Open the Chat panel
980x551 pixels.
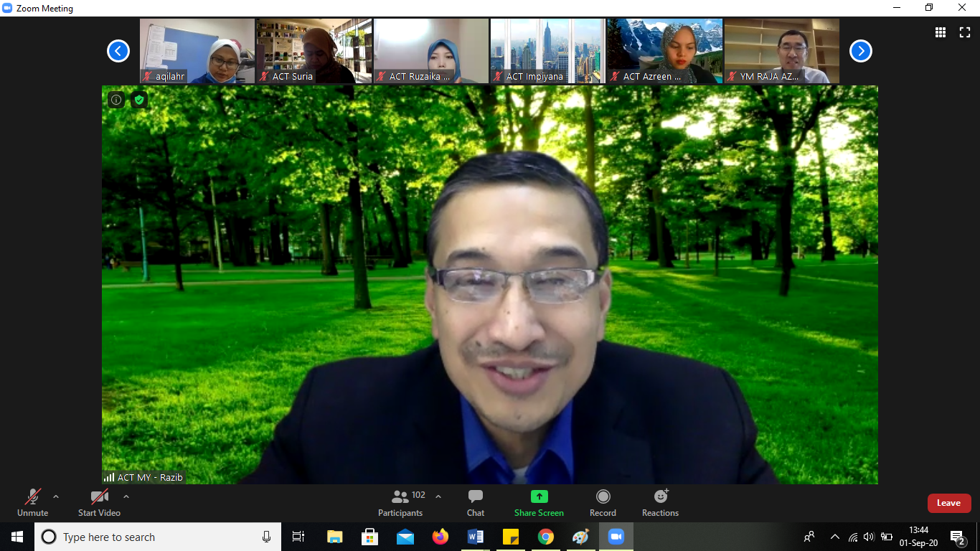(x=475, y=502)
